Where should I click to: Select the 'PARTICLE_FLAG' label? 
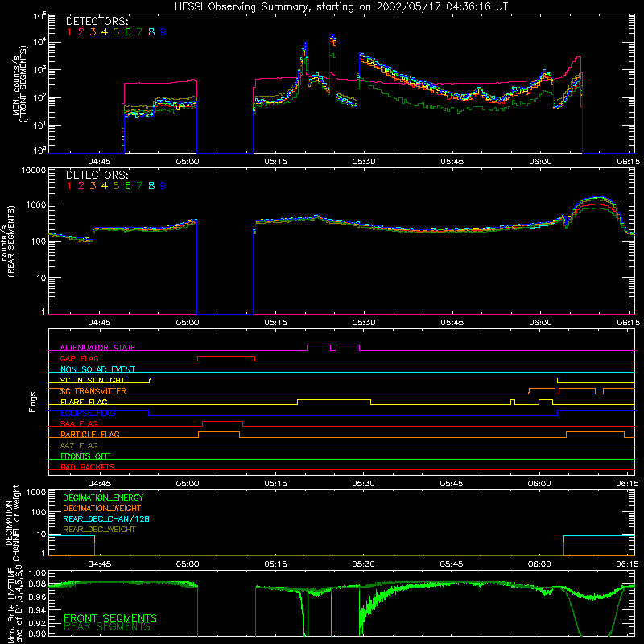(90, 435)
